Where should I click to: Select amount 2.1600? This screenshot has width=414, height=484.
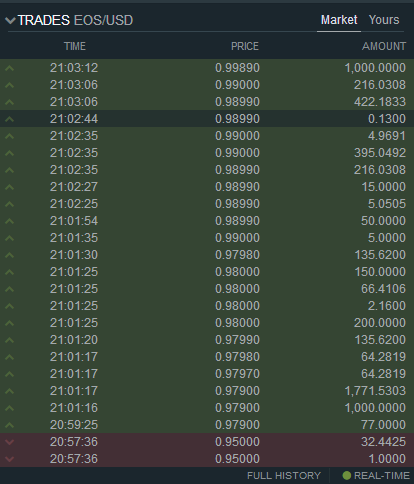coord(387,306)
